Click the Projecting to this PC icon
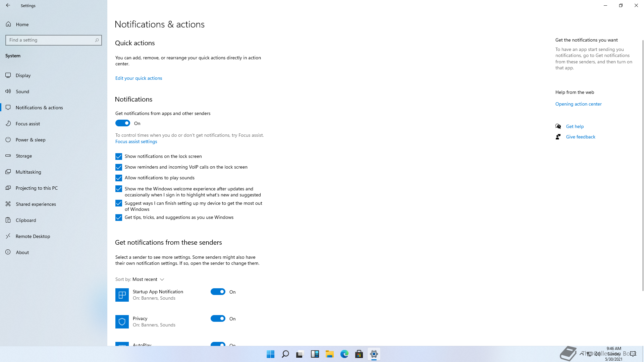 pyautogui.click(x=8, y=188)
